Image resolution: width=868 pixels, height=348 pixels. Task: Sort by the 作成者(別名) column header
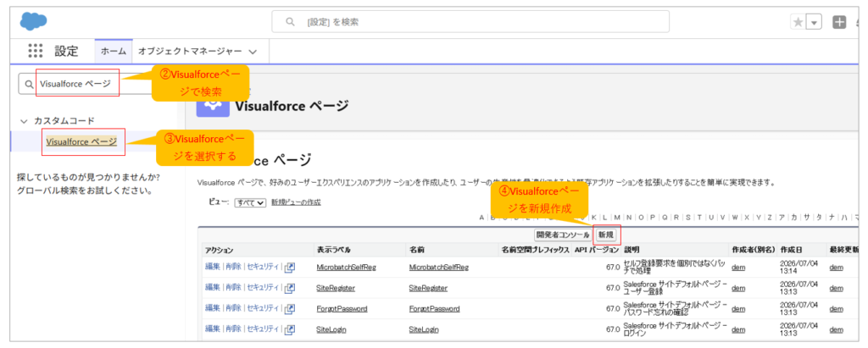(x=754, y=250)
